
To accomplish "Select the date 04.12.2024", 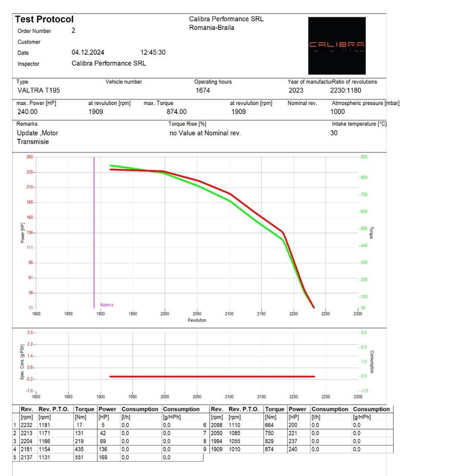I will click(x=88, y=52).
